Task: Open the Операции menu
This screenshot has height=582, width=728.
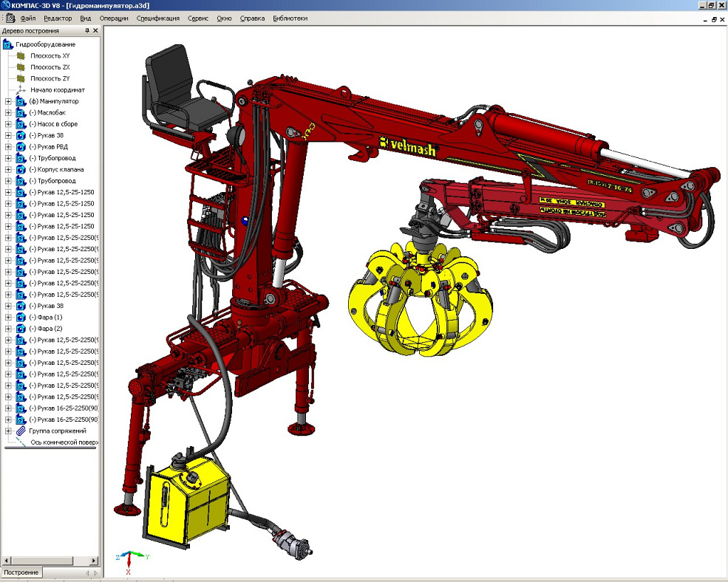Action: point(113,18)
